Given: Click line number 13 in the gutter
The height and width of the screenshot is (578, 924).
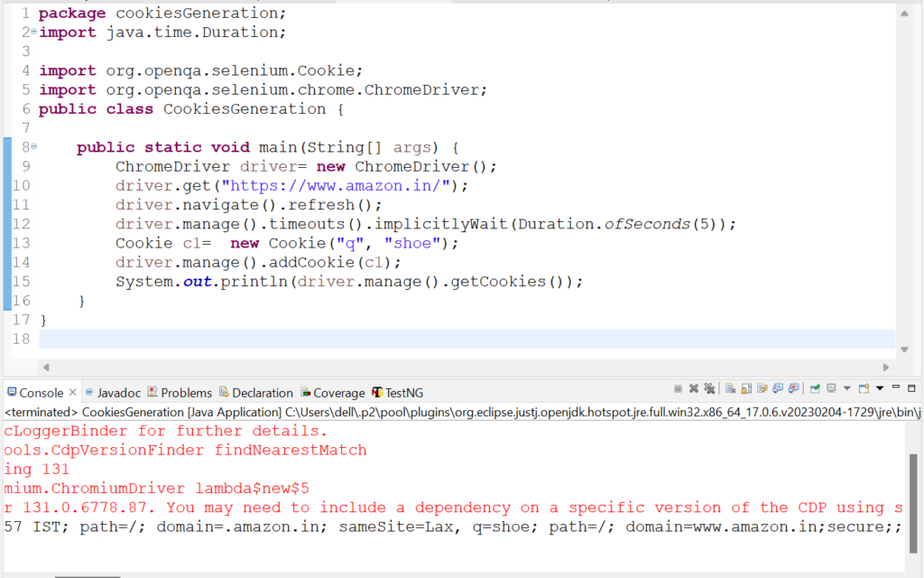Looking at the screenshot, I should click(x=22, y=244).
